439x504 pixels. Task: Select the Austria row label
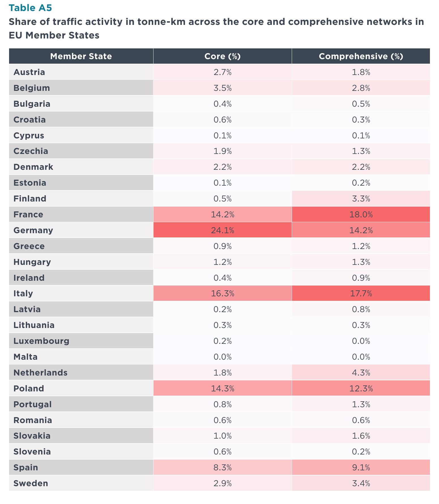click(x=29, y=72)
